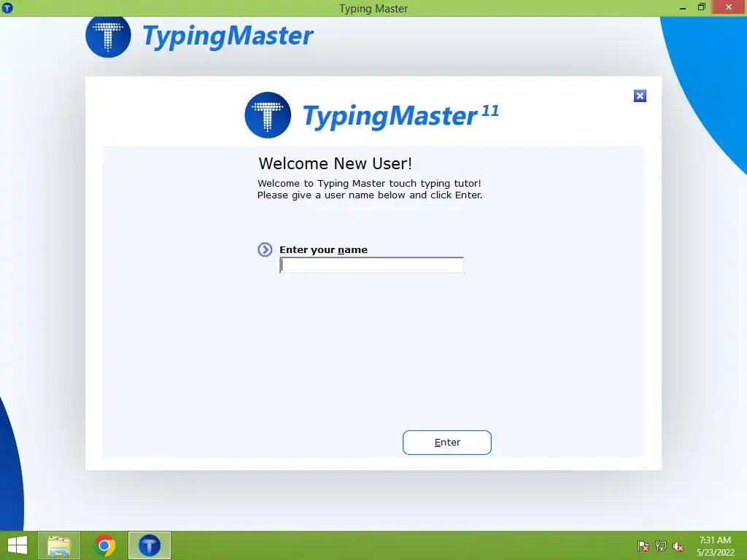
Task: Open network status icon in tray
Action: pyautogui.click(x=661, y=546)
